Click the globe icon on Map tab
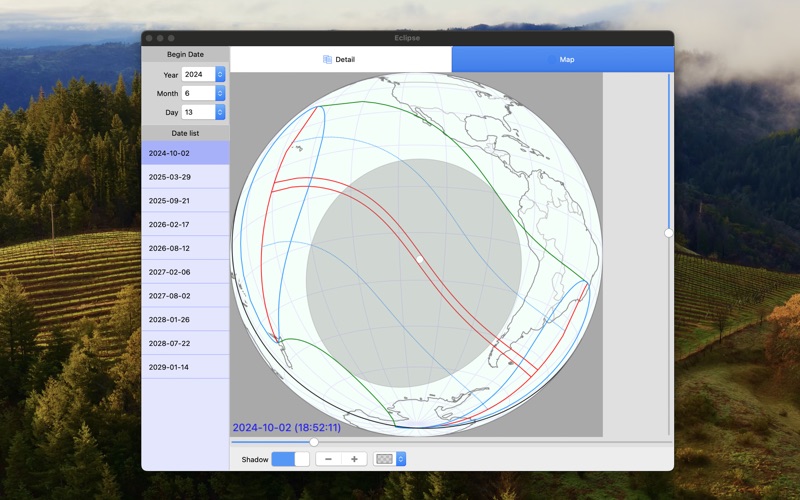800x500 pixels. click(x=552, y=60)
